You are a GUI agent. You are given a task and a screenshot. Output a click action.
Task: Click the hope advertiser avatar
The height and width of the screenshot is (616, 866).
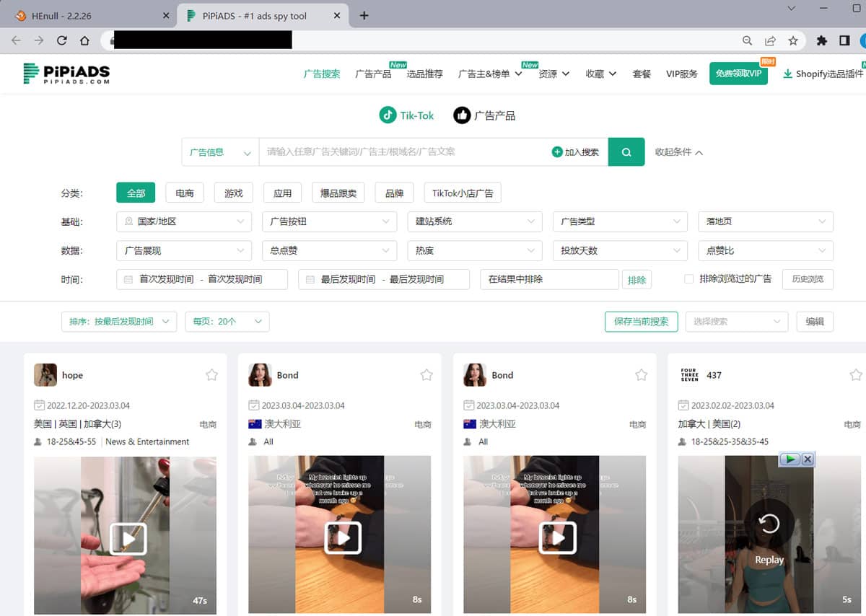click(x=45, y=375)
